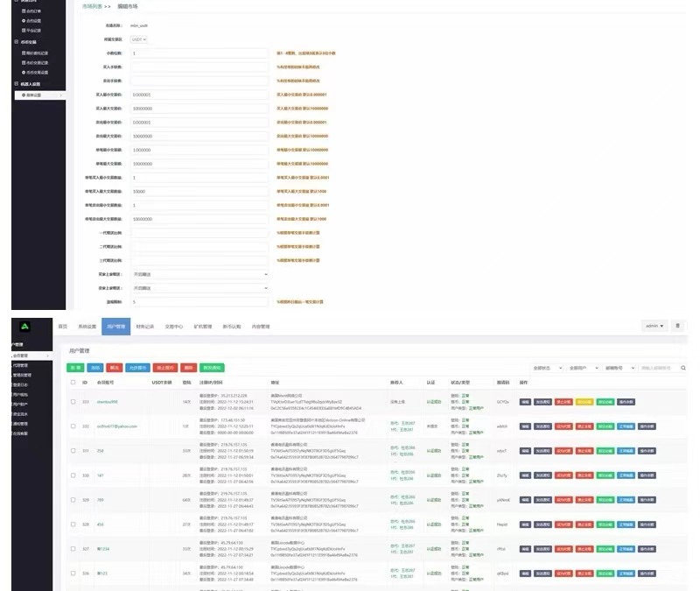The image size is (700, 591).
Task: Switch to the 系统设置 tab
Action: click(87, 327)
